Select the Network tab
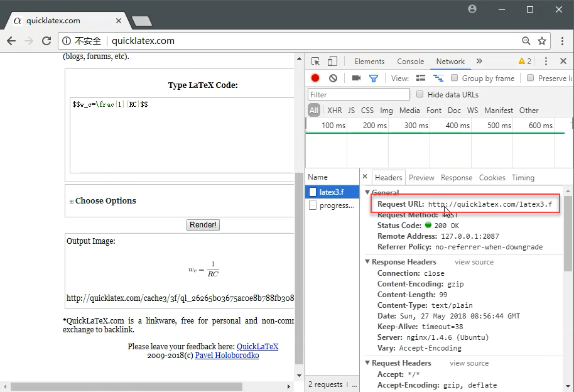 [x=450, y=62]
